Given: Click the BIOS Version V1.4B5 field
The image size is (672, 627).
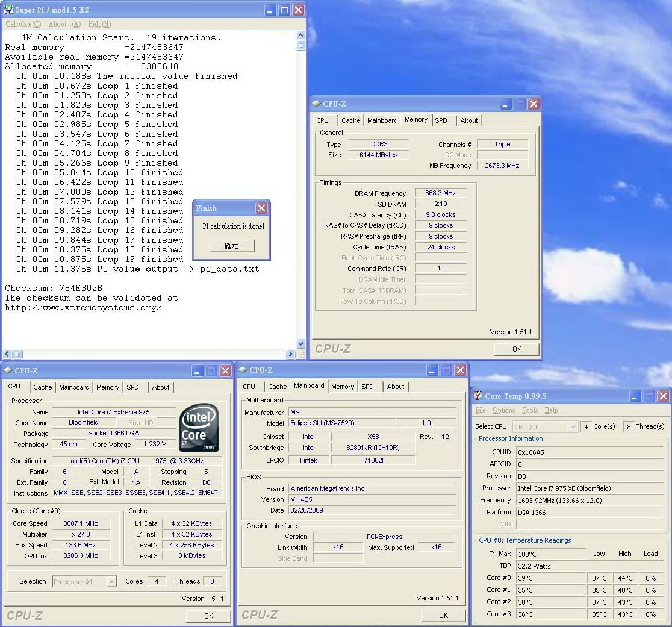Looking at the screenshot, I should [372, 499].
